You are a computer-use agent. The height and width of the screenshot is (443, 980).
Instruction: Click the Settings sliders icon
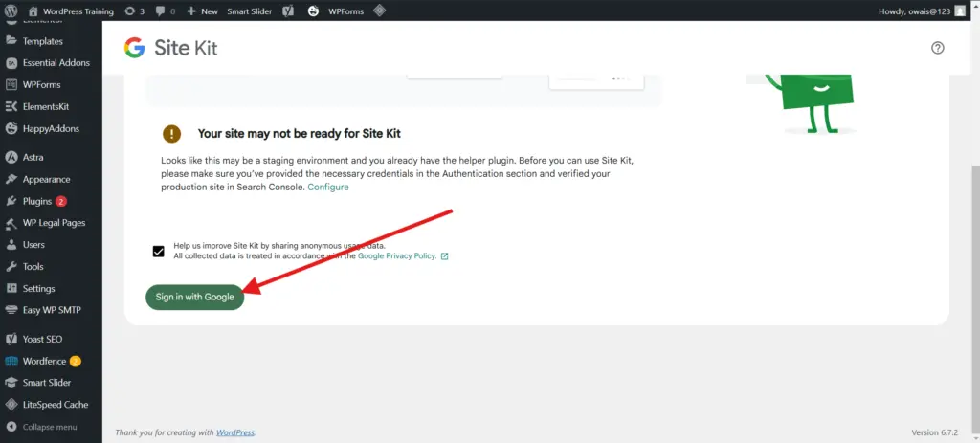coord(11,288)
